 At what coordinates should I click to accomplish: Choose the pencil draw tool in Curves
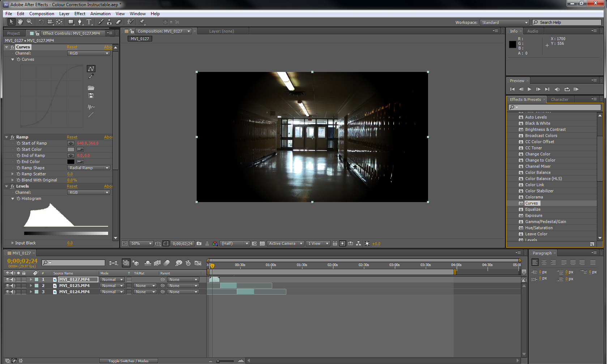[x=91, y=76]
